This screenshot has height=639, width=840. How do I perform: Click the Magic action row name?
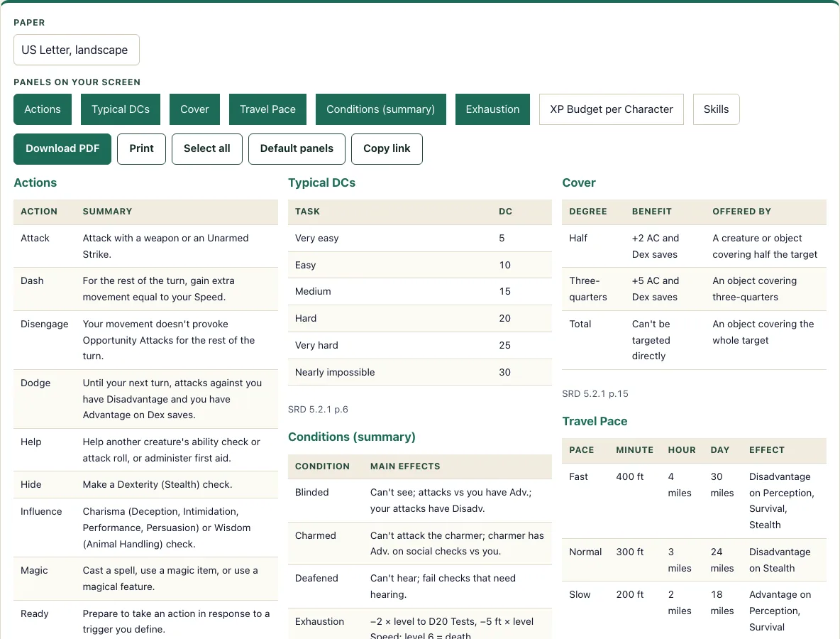click(x=34, y=570)
